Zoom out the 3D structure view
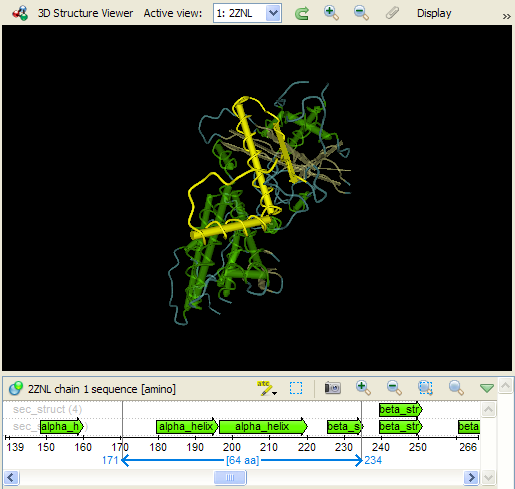The height and width of the screenshot is (489, 515). pyautogui.click(x=361, y=13)
